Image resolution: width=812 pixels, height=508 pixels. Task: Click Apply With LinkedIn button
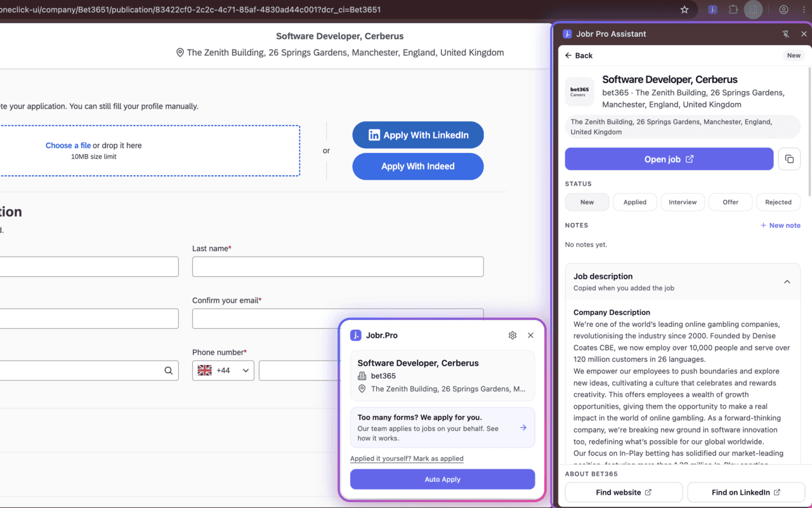coord(418,135)
